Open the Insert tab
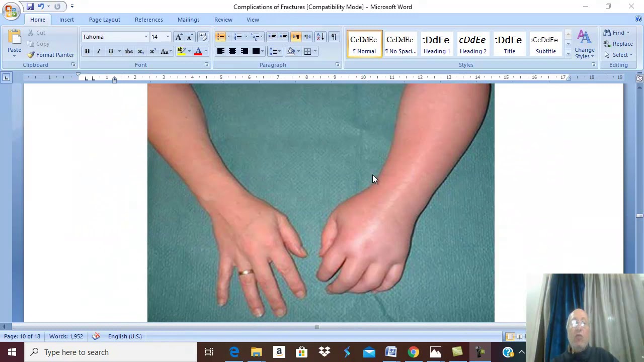644x362 pixels. [66, 20]
